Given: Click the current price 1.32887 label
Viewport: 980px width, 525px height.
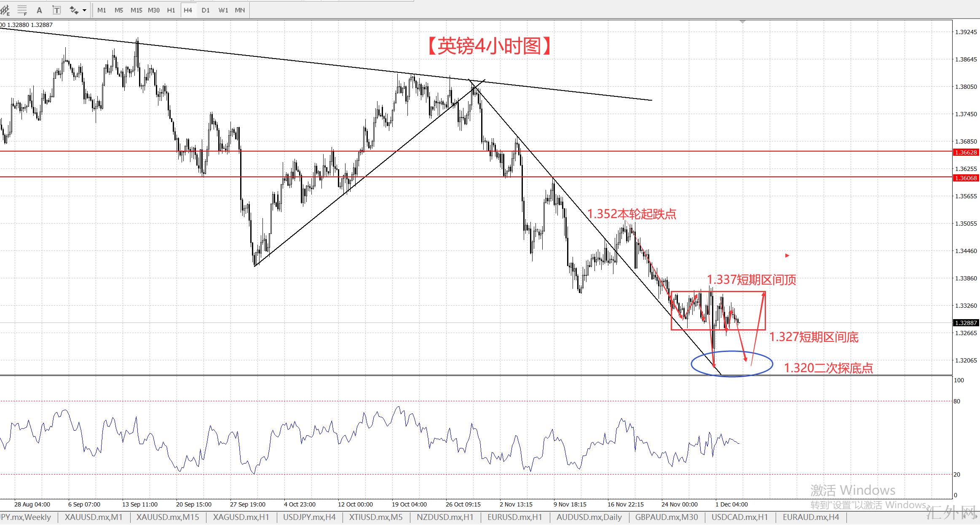Looking at the screenshot, I should click(x=966, y=323).
